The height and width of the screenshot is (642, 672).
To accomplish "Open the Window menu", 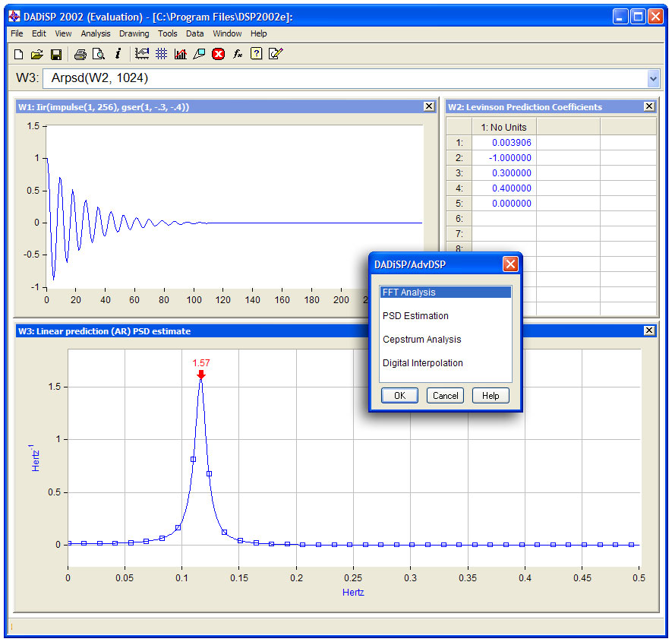I will [227, 33].
